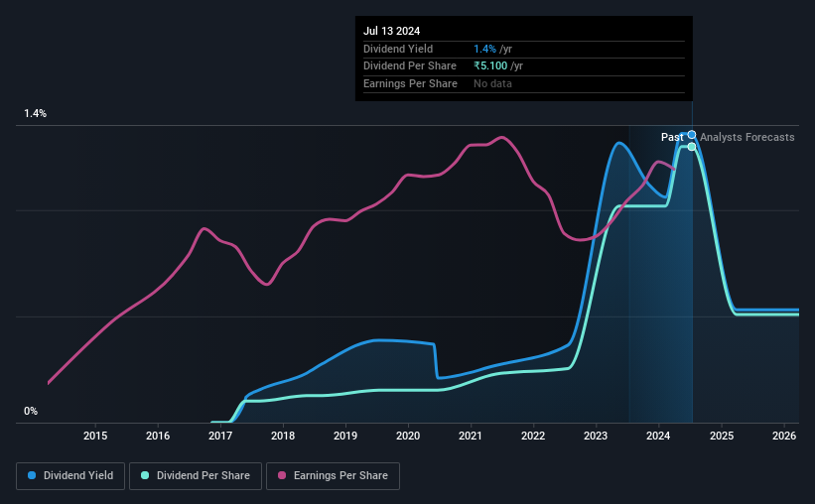Click the 'Dividend Yield' row label in tooltip

[398, 49]
